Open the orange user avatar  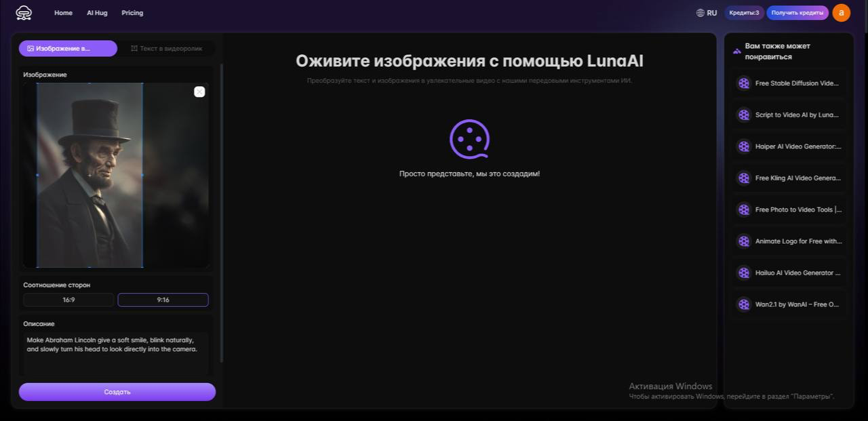click(842, 13)
